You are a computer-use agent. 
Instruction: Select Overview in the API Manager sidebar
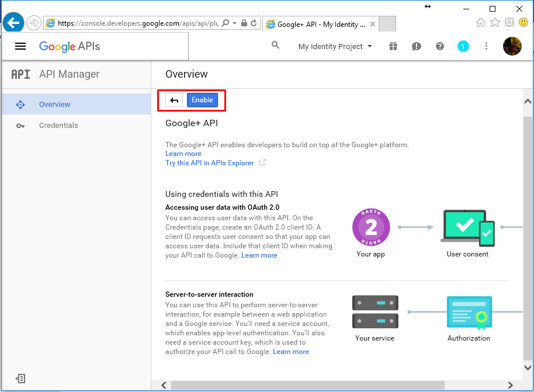[x=77, y=104]
